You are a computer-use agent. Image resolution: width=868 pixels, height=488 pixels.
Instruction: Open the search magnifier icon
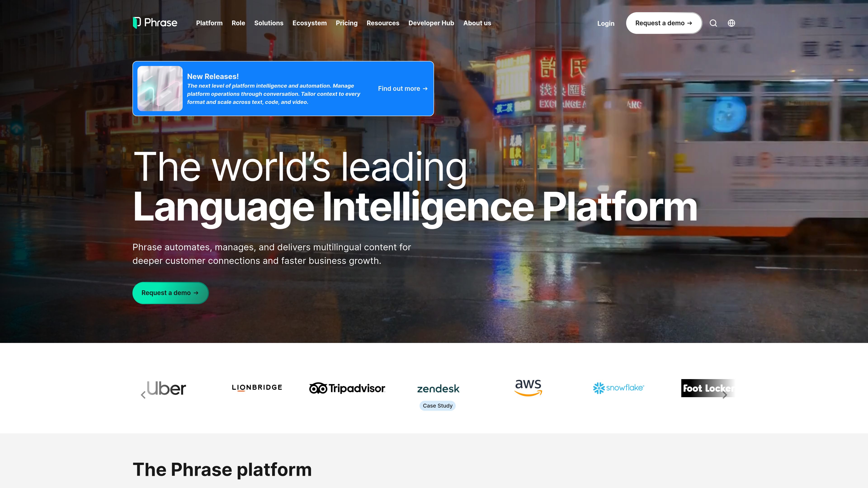click(x=713, y=23)
